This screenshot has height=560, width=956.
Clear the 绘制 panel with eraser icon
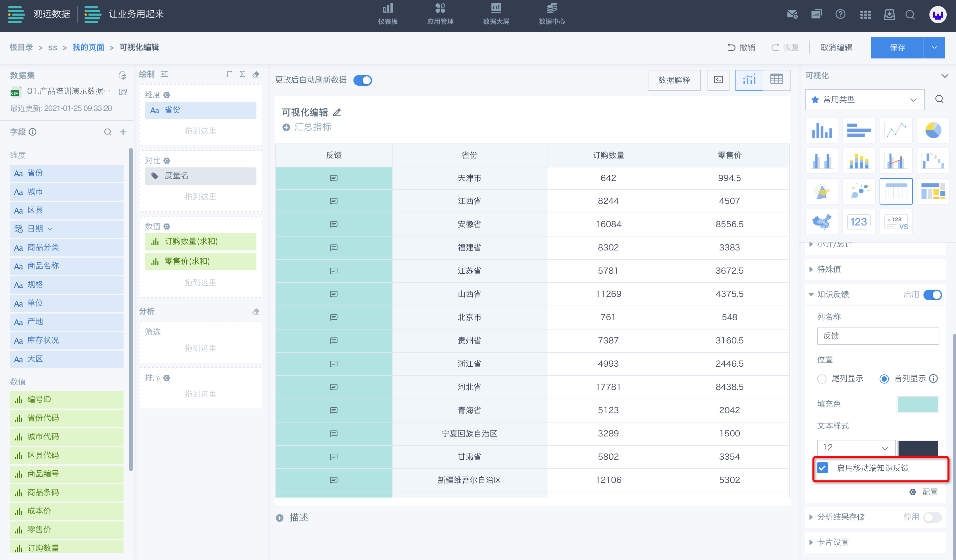click(256, 74)
